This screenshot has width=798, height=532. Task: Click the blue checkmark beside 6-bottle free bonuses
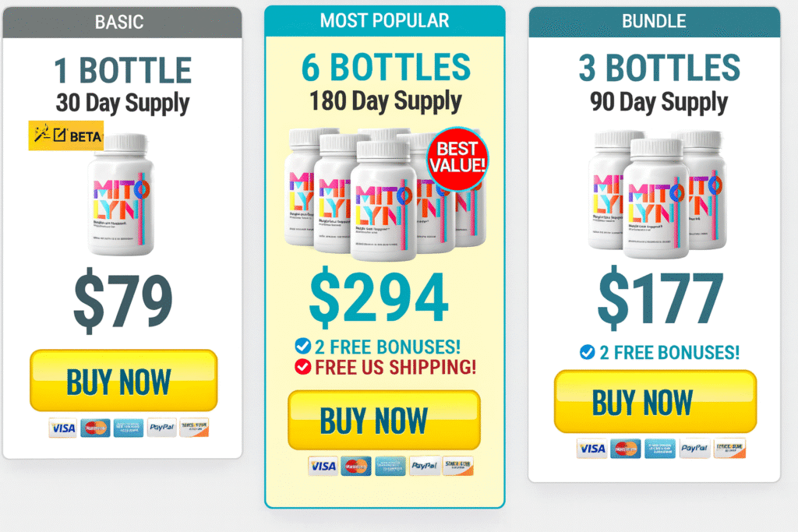click(x=303, y=346)
